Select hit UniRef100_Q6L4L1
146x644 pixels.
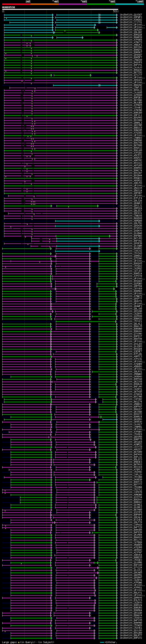[x=131, y=324]
